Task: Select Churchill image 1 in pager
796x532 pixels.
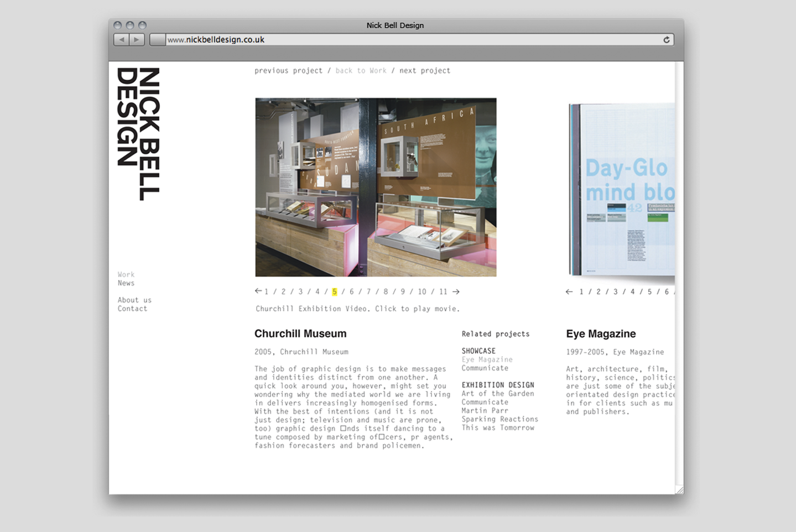Action: point(266,291)
